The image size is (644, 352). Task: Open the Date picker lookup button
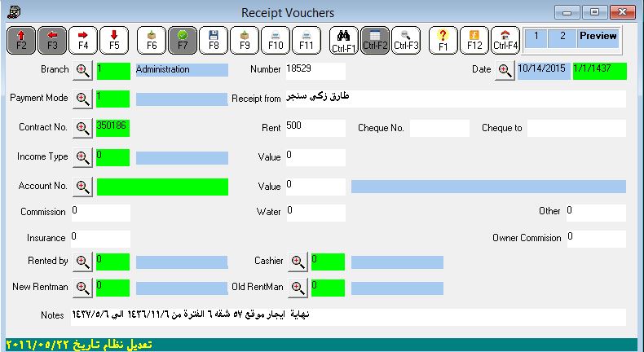[505, 71]
